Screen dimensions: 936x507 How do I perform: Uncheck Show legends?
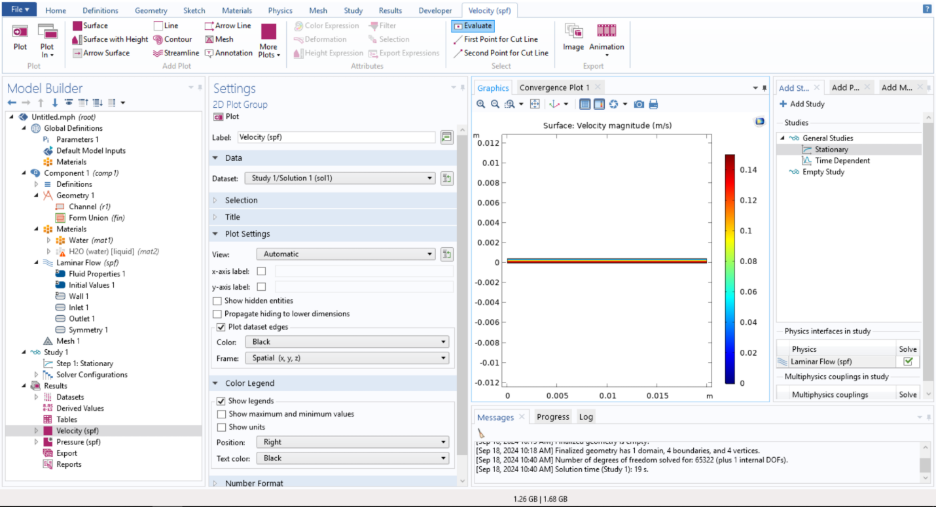221,401
